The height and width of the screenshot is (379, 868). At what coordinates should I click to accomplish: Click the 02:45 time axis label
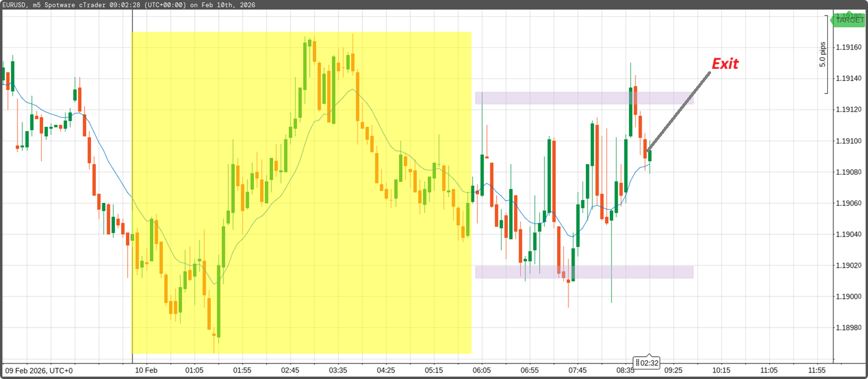tap(291, 371)
